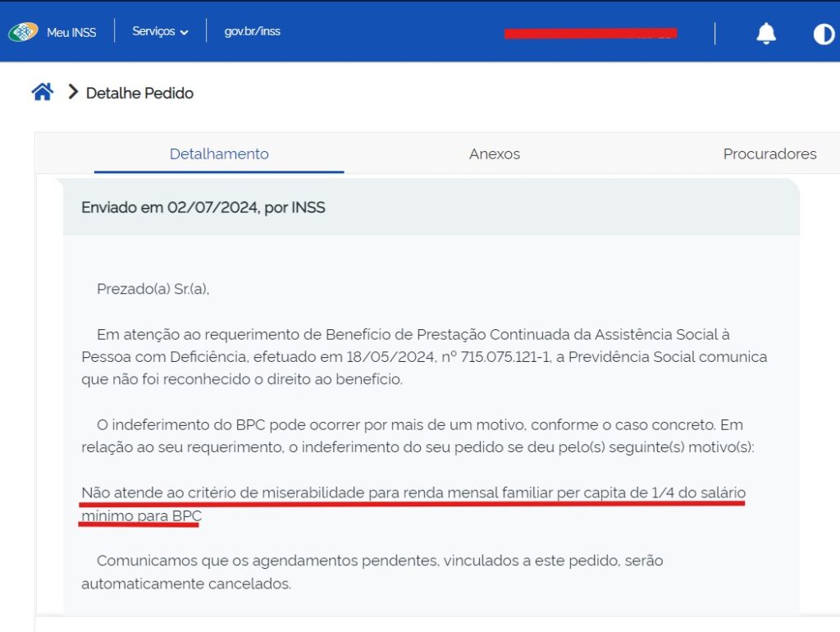Screen dimensions: 840x632
Task: Select the Detalhe Pedido breadcrumb
Action: (x=139, y=93)
